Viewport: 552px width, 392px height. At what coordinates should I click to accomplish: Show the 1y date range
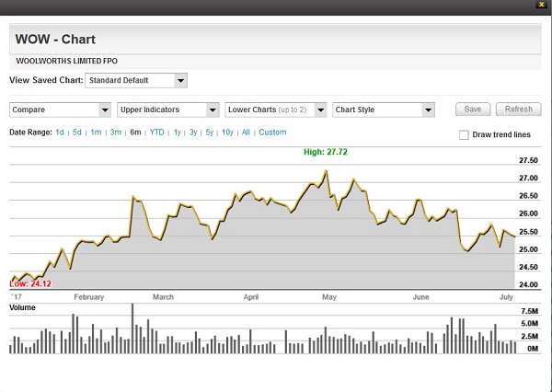pos(177,133)
